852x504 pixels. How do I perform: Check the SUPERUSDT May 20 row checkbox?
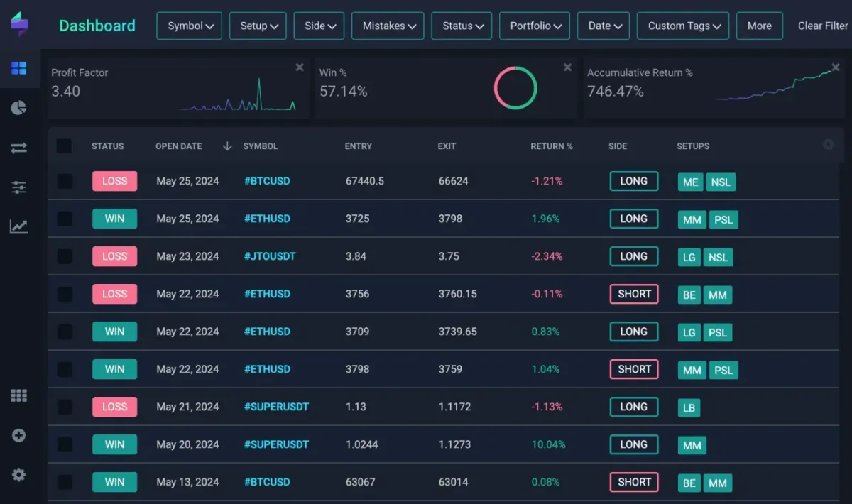pos(65,444)
